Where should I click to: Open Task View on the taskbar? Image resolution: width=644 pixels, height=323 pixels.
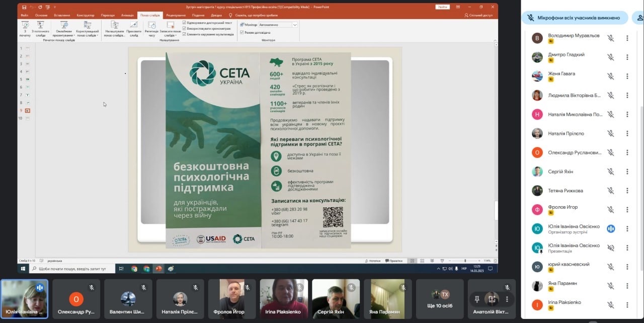[121, 269]
